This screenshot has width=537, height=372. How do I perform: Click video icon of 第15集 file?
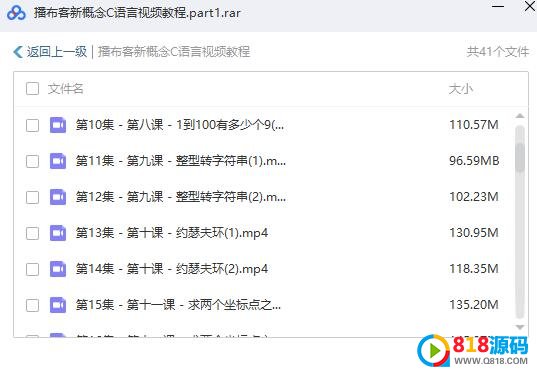point(58,305)
